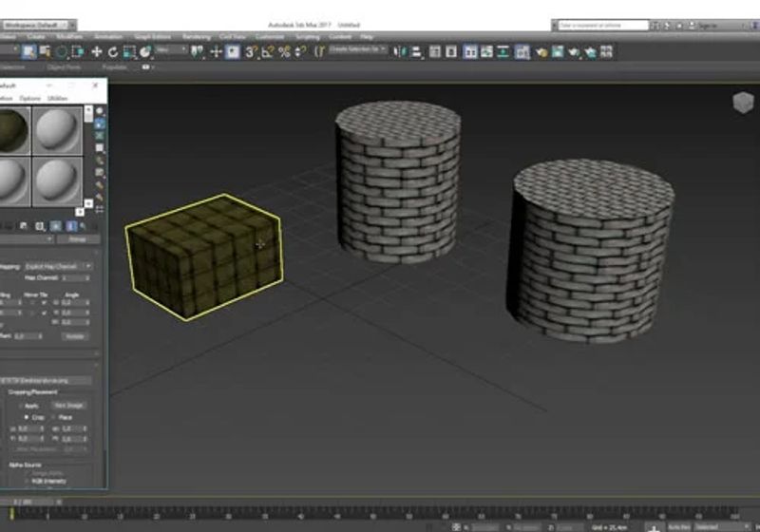Select the top-right gray sample sphere slot
The image size is (760, 532).
pyautogui.click(x=57, y=130)
